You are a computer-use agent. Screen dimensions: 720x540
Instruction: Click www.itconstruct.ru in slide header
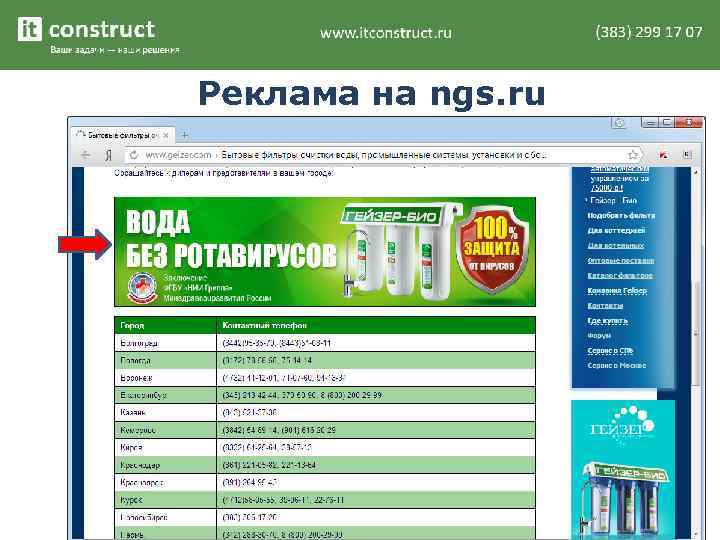[x=386, y=33]
